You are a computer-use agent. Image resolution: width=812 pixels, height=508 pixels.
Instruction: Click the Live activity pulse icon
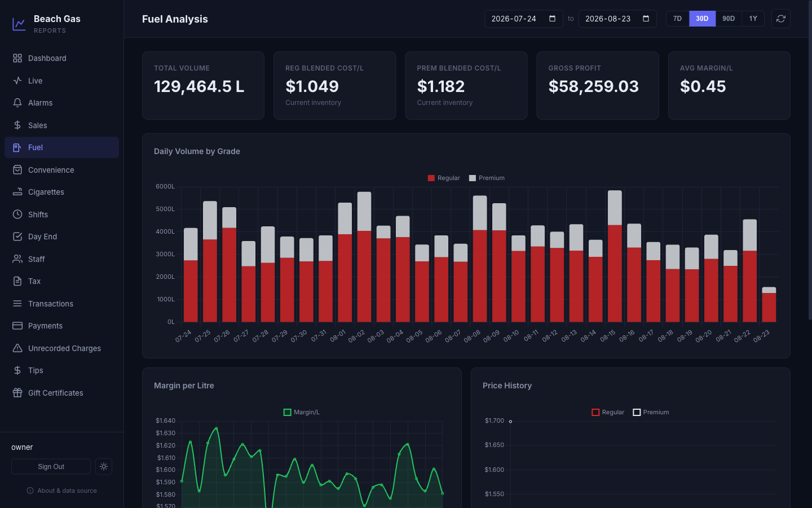tap(17, 81)
